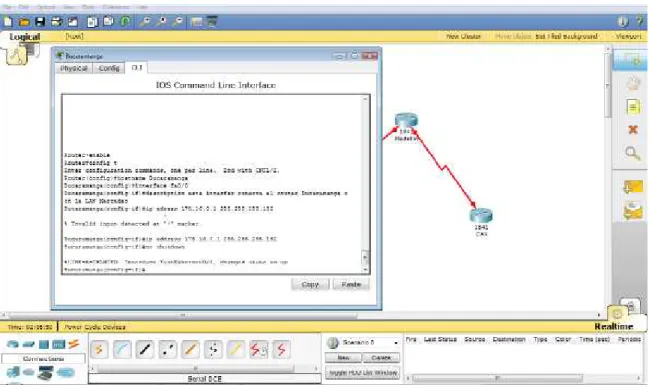Add a simple PDU with the closed envelope
This screenshot has width=649, height=388.
point(632,187)
